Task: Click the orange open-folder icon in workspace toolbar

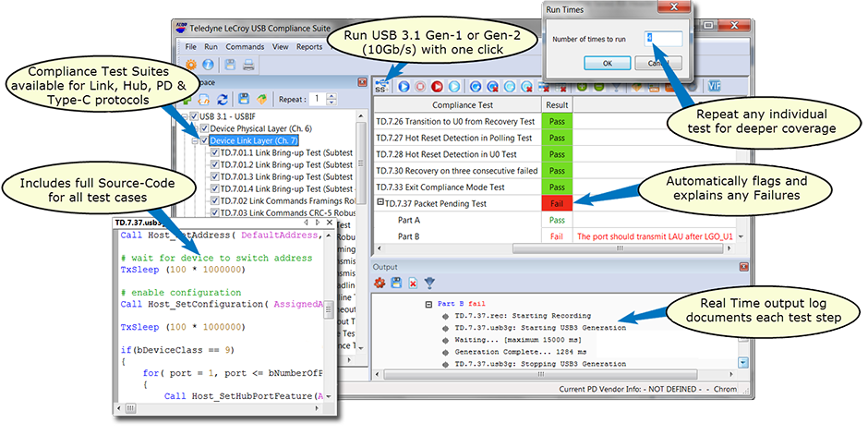Action: (x=261, y=100)
